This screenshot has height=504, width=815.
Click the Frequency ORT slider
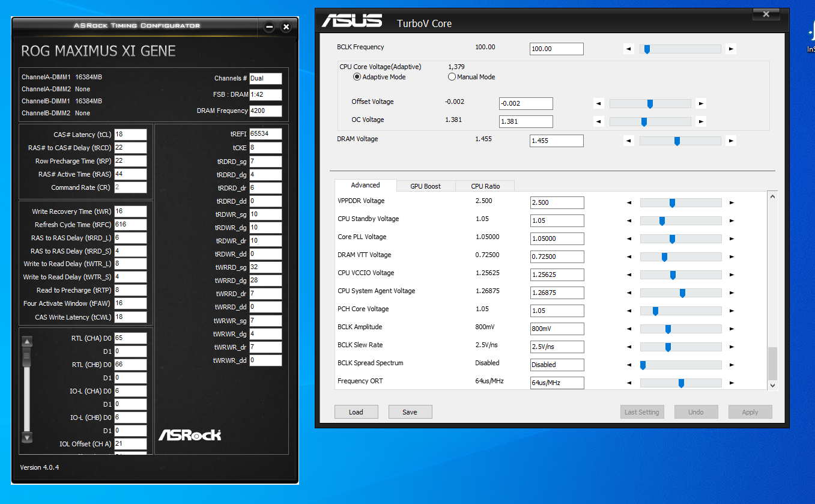(x=680, y=383)
